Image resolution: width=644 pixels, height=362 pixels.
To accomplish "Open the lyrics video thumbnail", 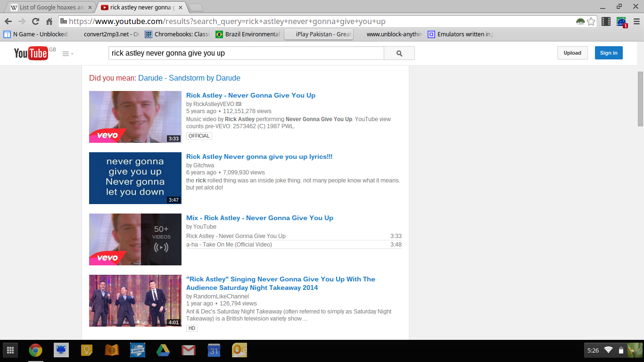I will coord(135,178).
